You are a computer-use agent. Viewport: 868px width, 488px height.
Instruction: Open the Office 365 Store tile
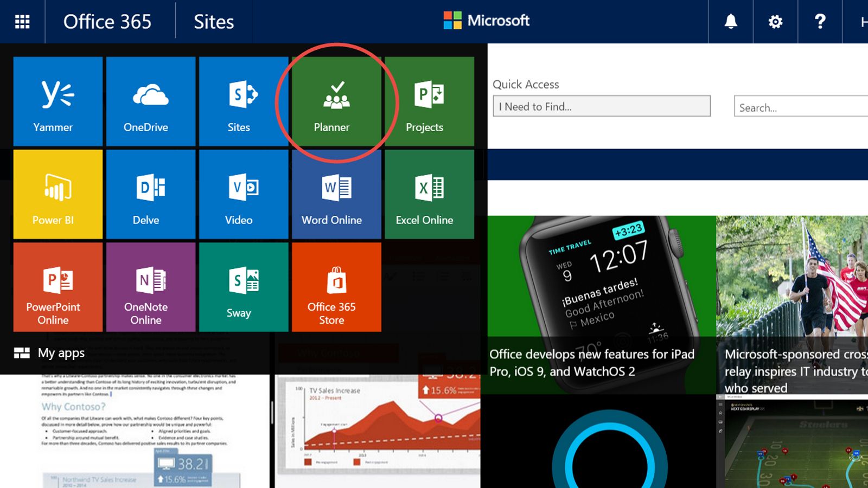(x=336, y=287)
